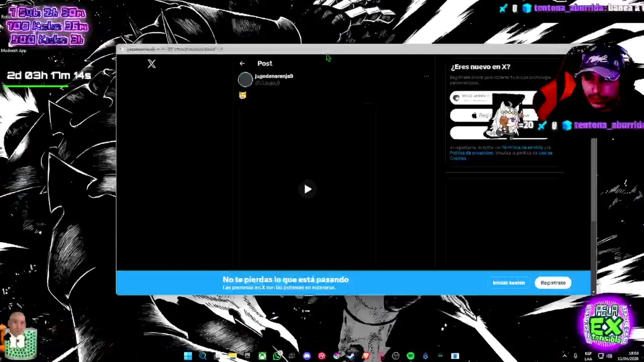Open the Política de privacidad link

tap(471, 153)
